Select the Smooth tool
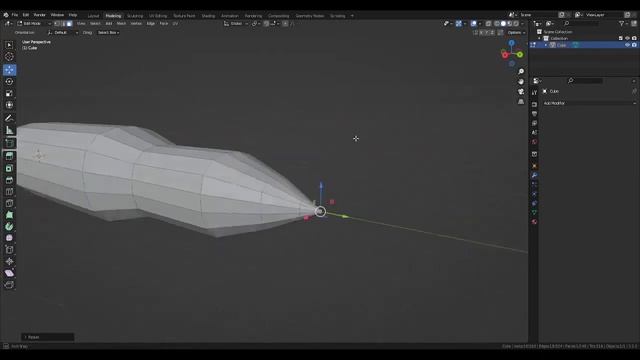 click(9, 238)
